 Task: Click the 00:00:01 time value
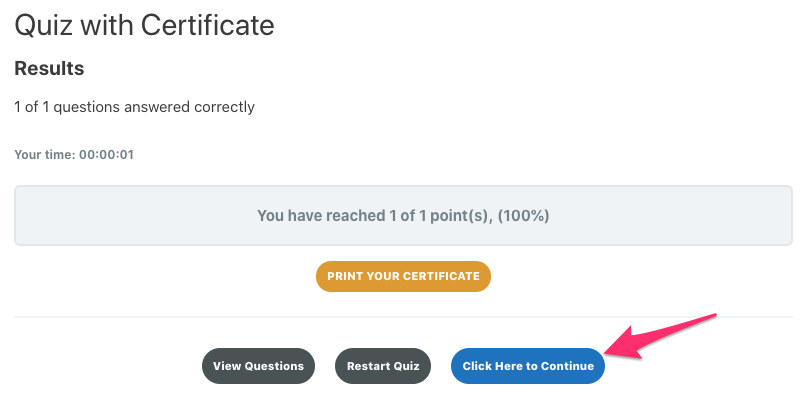point(106,155)
